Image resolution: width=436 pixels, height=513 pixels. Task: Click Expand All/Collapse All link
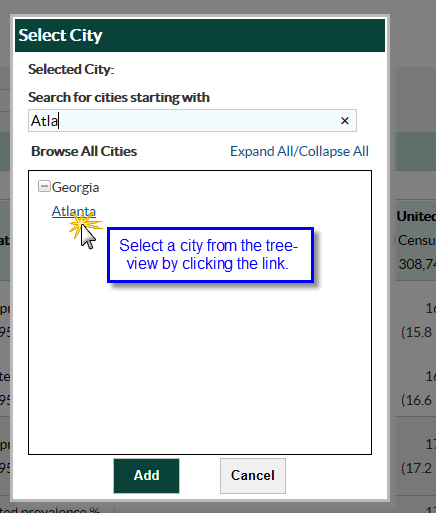click(x=299, y=151)
